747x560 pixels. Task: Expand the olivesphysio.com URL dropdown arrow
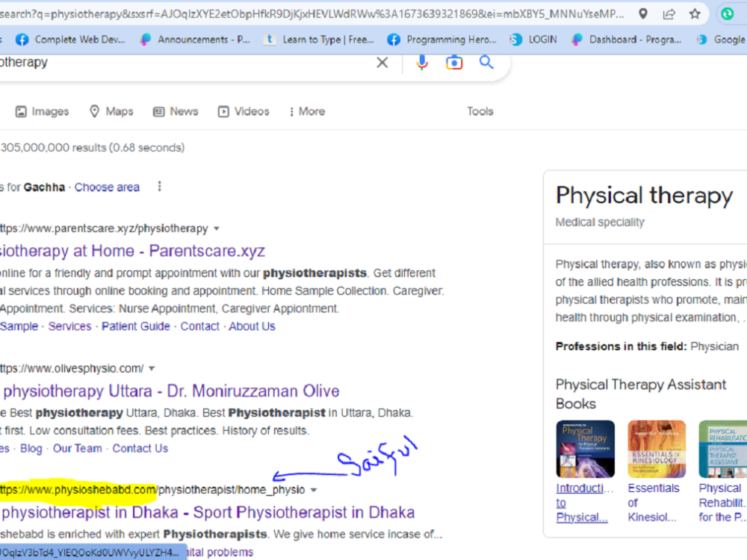coord(152,369)
